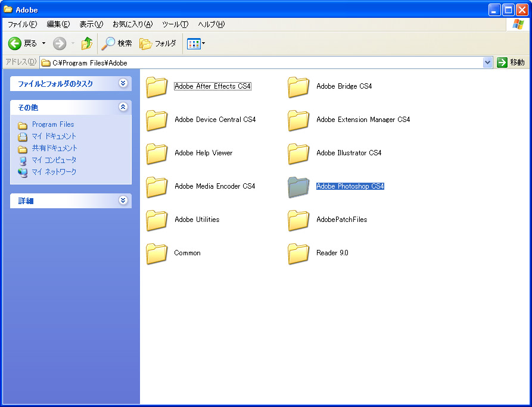Expand the ファイルとフォルダのタスク panel chevron
Image resolution: width=532 pixels, height=407 pixels.
123,83
